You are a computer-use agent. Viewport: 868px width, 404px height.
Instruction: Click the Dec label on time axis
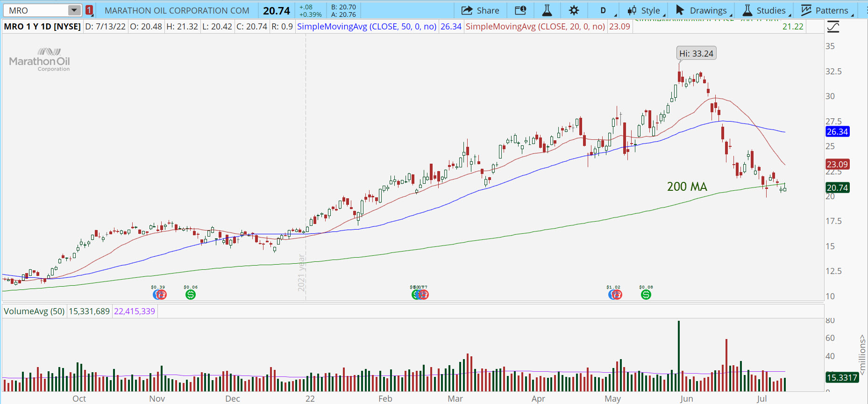[233, 399]
